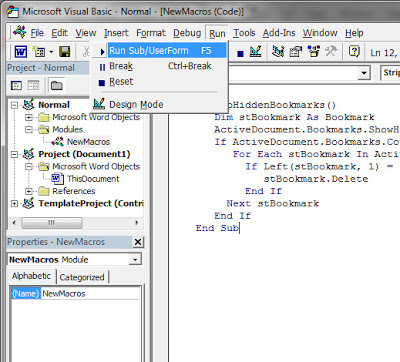Close the Properties - NewMacros panel
This screenshot has height=362, width=400.
click(138, 242)
